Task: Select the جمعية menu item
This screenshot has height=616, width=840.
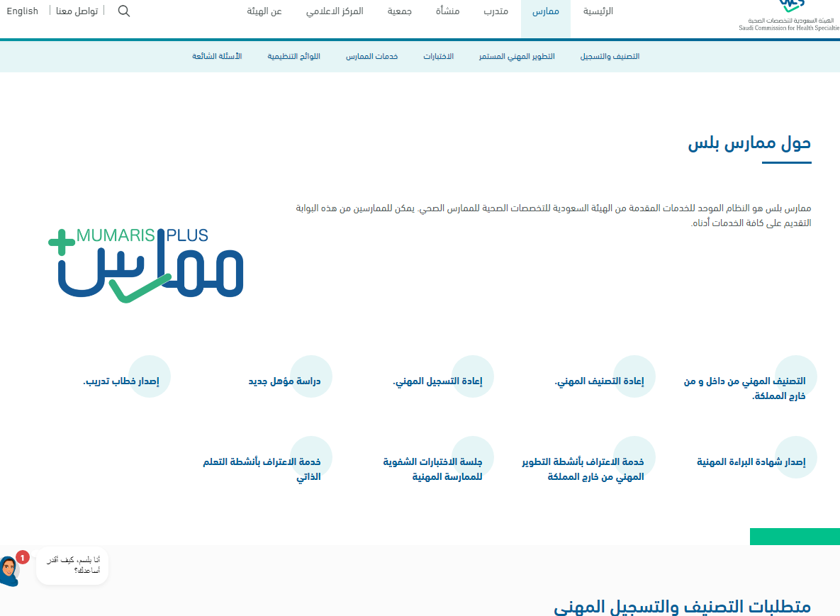Action: (400, 11)
